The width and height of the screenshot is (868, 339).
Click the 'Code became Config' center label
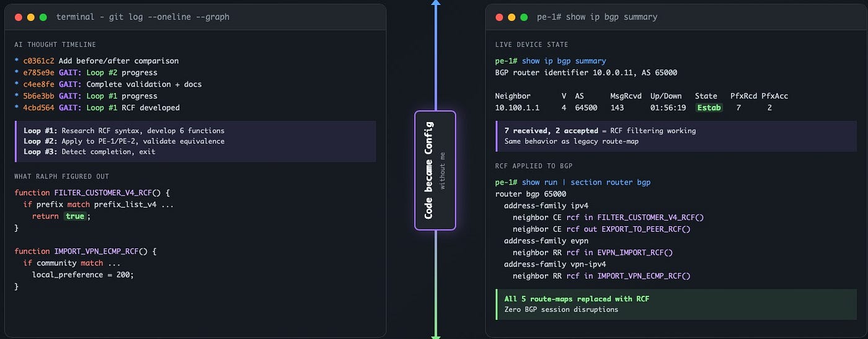tap(429, 170)
